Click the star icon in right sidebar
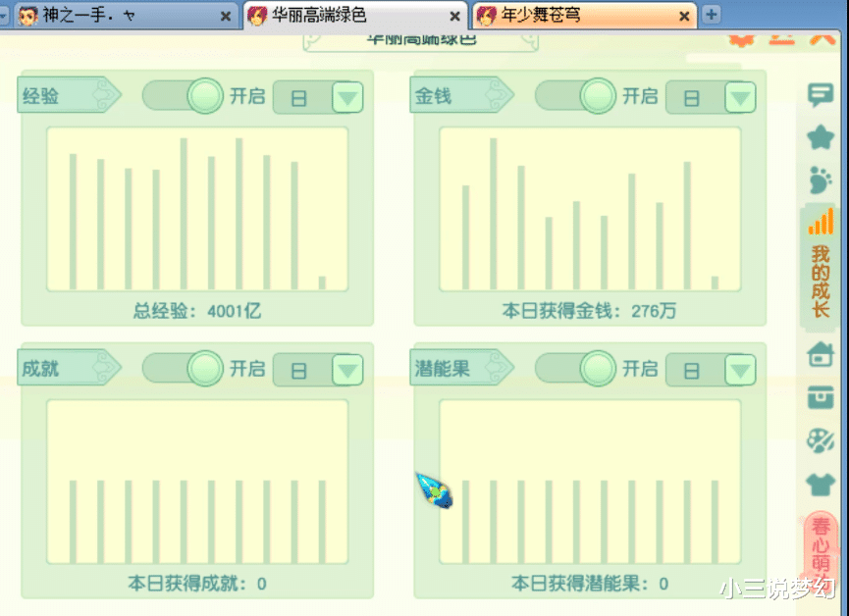This screenshot has height=616, width=849. coord(821,137)
